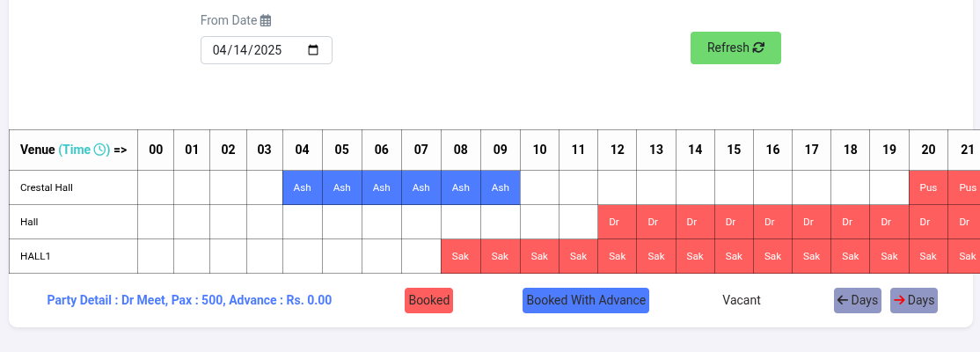
Task: Select Crestal Hall 20 hour Pus booking
Action: (x=927, y=188)
